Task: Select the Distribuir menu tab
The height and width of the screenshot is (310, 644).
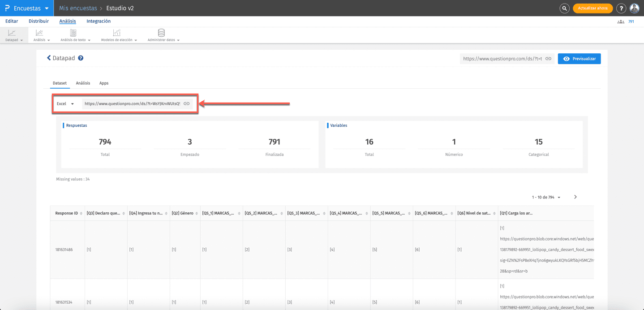Action: tap(39, 21)
